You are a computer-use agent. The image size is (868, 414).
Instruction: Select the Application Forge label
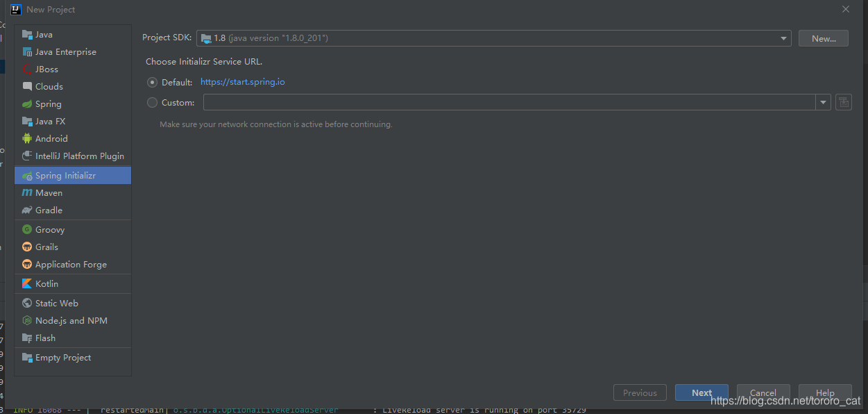point(71,264)
